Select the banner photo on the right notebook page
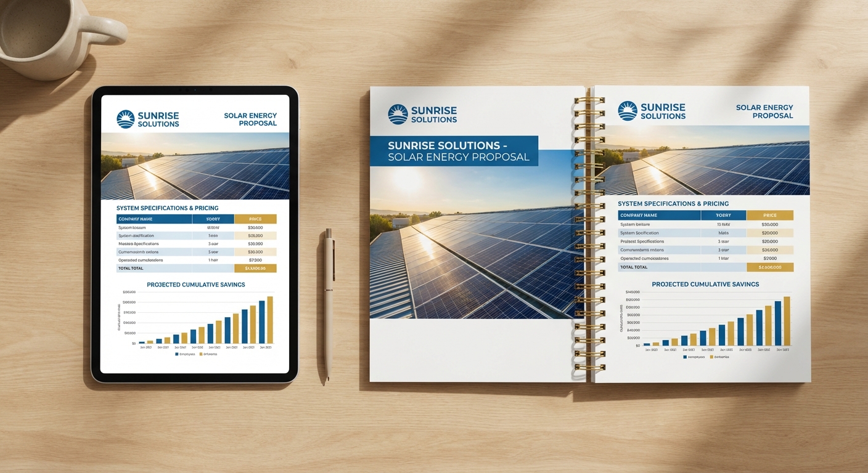The width and height of the screenshot is (868, 473). tap(709, 160)
